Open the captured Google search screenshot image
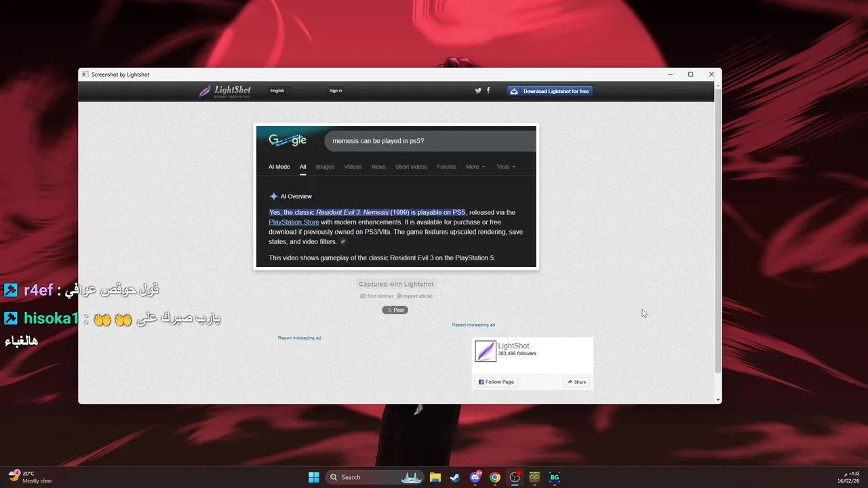Screen dimensions: 868x488 point(396,197)
